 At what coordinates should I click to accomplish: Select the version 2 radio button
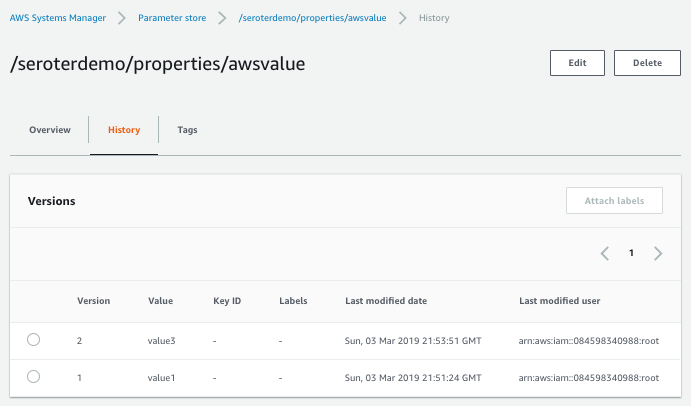33,340
